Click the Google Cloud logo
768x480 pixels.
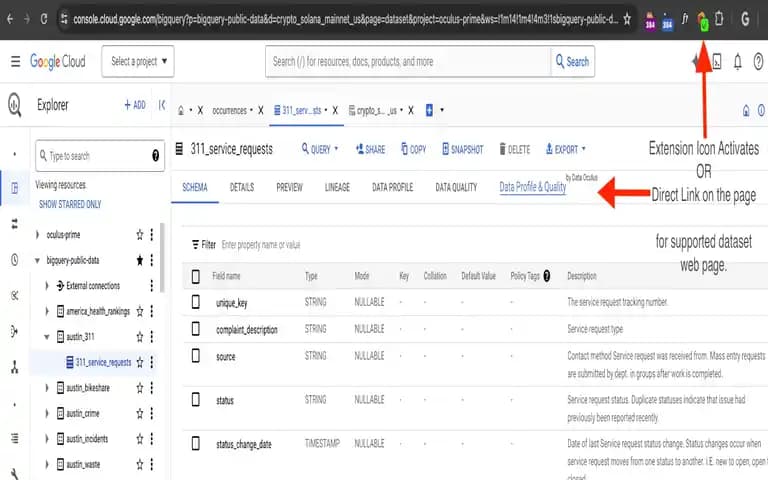click(x=58, y=61)
